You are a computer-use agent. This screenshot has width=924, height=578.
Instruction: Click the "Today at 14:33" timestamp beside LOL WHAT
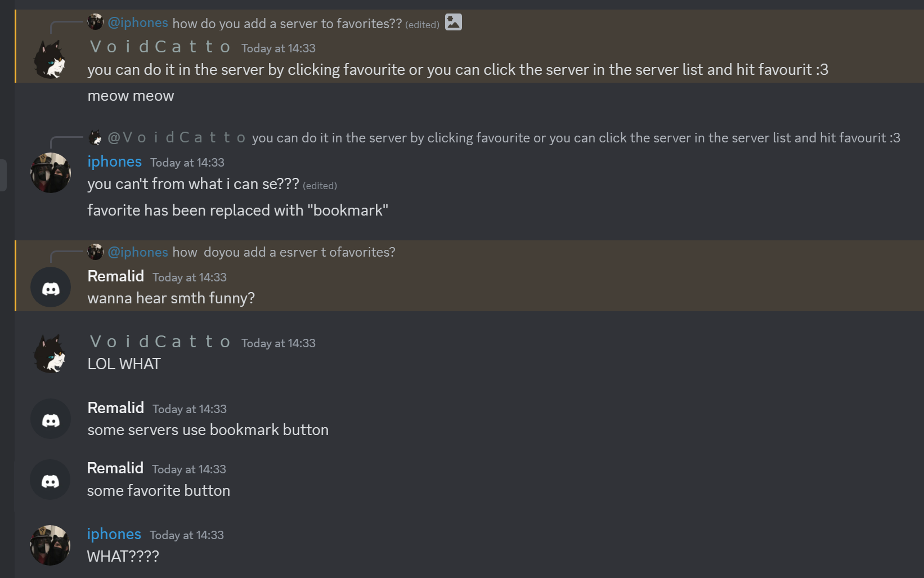279,343
